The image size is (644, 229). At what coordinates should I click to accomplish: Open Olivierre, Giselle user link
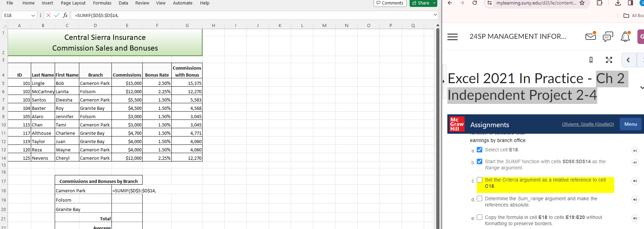tap(588, 124)
